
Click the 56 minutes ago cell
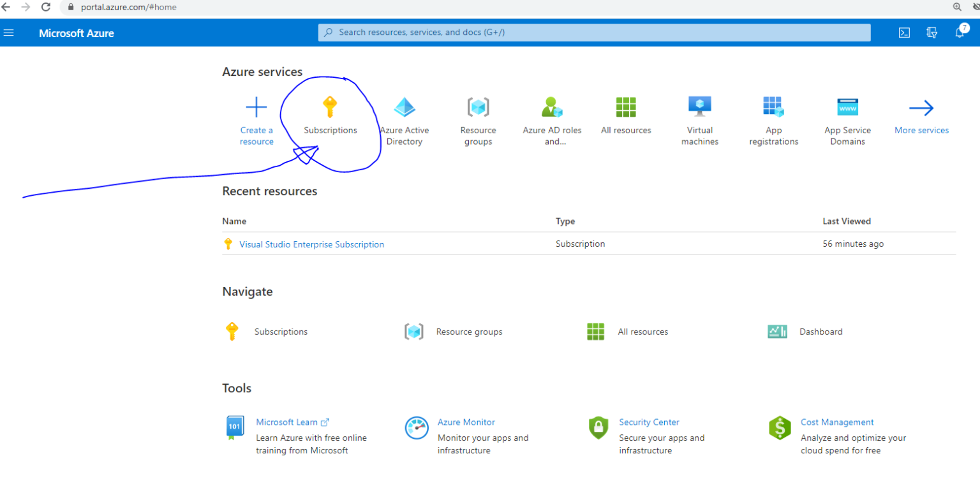click(853, 244)
